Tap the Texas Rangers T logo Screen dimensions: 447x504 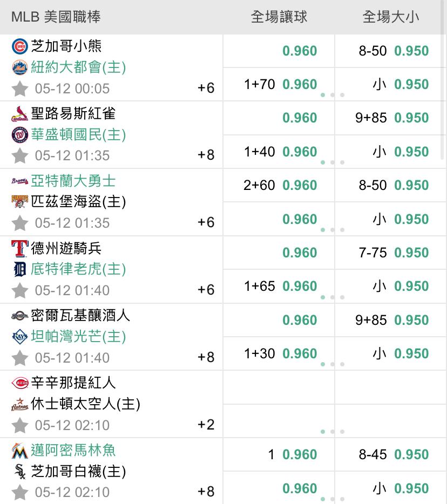point(19,248)
